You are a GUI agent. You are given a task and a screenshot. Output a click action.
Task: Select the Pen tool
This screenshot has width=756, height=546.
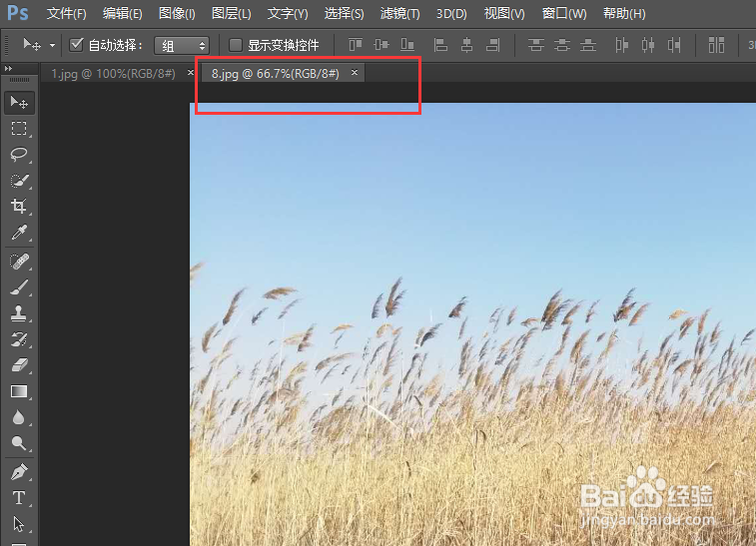[x=19, y=472]
